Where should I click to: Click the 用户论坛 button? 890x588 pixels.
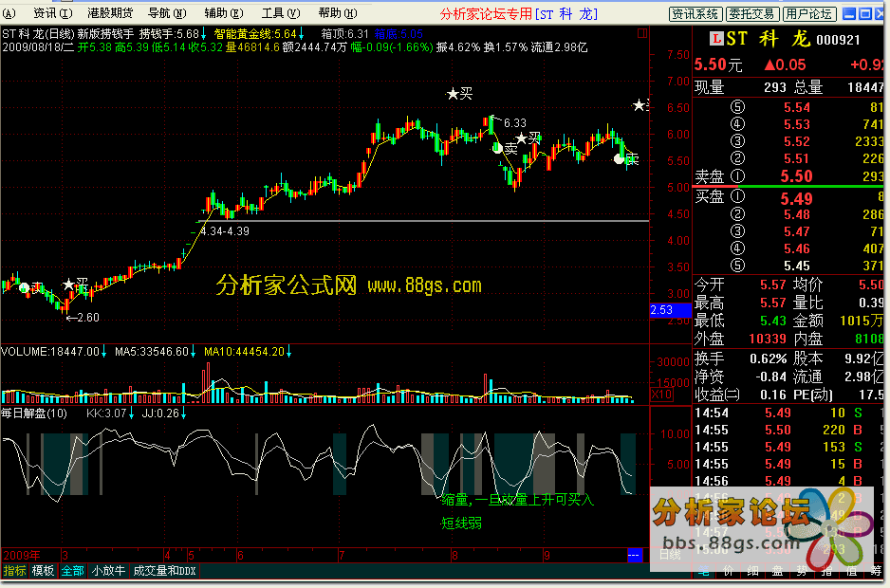[808, 13]
